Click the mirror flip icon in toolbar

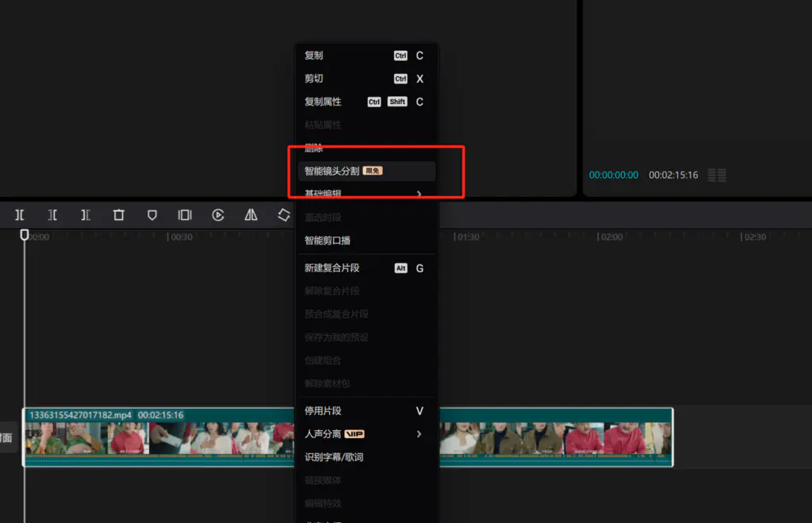tap(251, 215)
